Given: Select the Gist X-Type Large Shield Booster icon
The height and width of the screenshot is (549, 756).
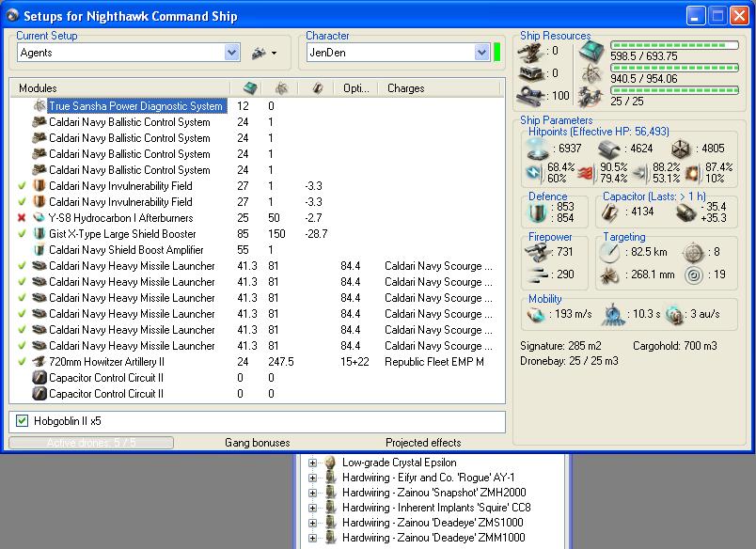Looking at the screenshot, I should [39, 234].
